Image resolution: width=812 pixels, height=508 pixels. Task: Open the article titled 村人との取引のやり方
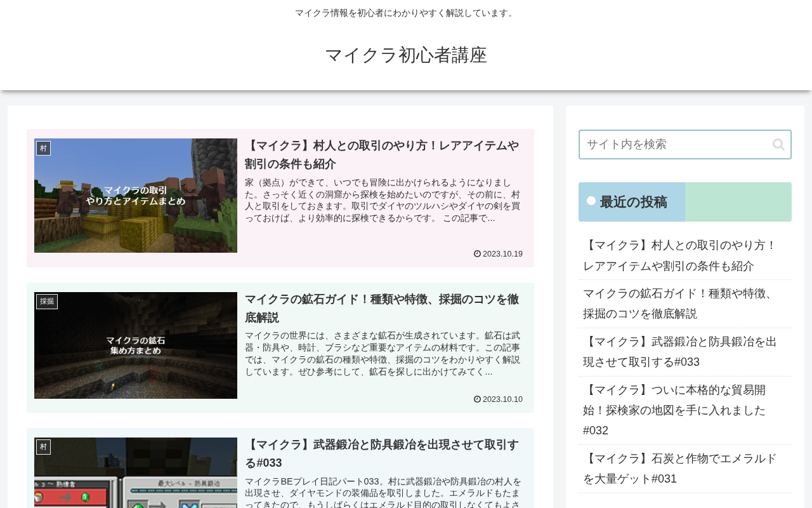point(382,155)
